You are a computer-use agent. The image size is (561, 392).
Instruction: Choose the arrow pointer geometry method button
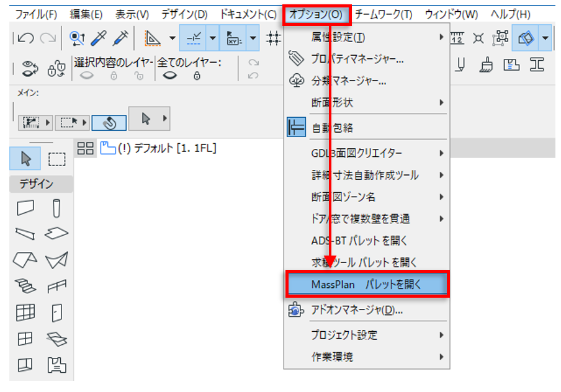pos(146,118)
